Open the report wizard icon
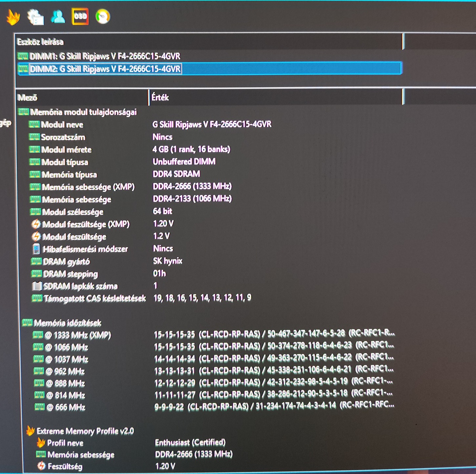Viewport: 476px width, 474px height. 35,17
